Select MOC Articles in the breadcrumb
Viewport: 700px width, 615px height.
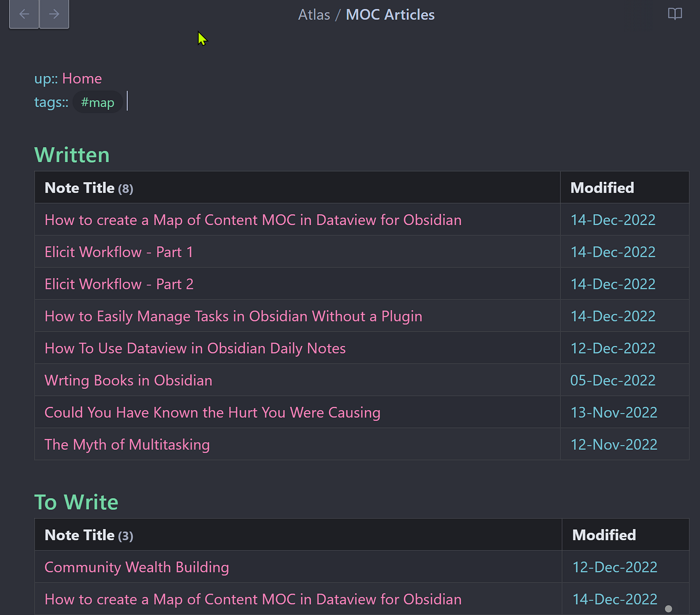(390, 14)
